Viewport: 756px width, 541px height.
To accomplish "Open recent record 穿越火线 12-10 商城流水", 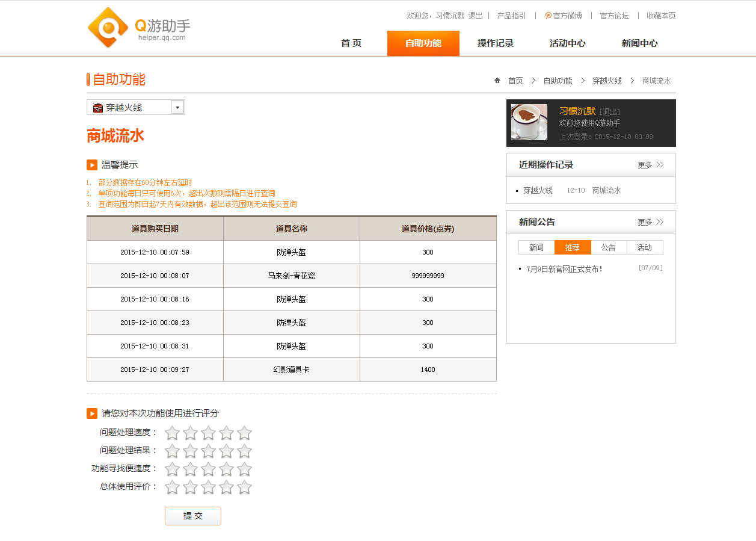I will click(572, 190).
